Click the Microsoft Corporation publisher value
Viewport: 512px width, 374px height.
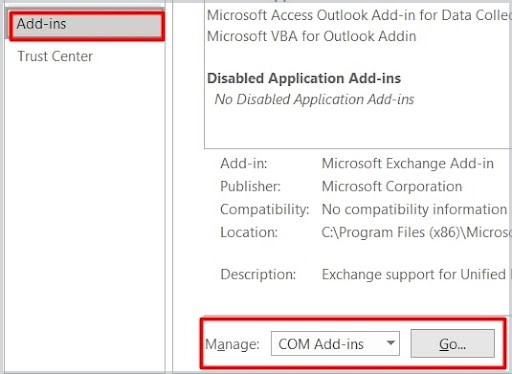[x=392, y=186]
